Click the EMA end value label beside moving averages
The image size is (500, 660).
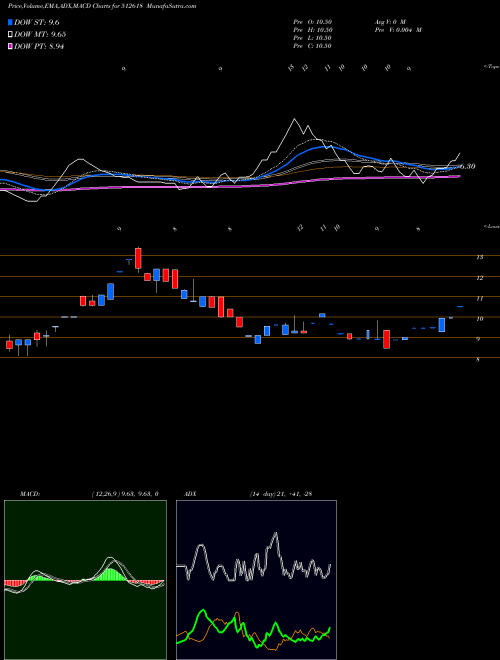coord(468,166)
